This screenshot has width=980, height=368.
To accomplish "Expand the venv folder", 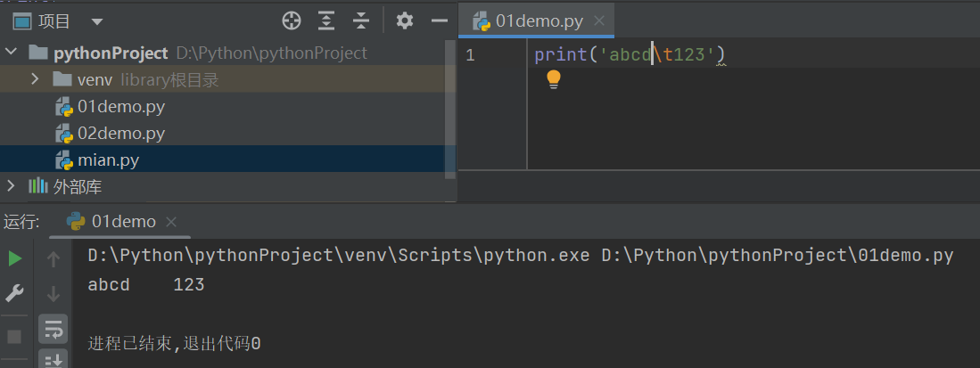I will pos(35,79).
